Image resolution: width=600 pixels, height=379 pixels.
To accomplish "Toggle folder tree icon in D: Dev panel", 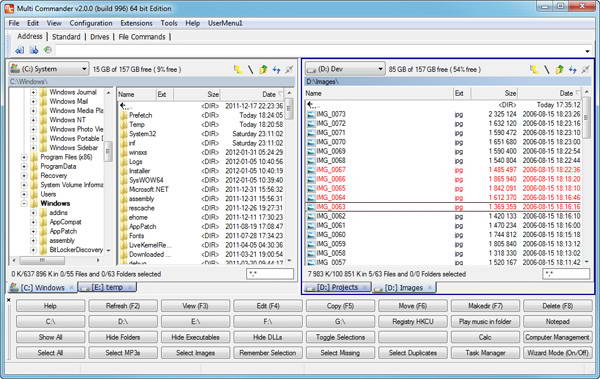I will [x=534, y=69].
